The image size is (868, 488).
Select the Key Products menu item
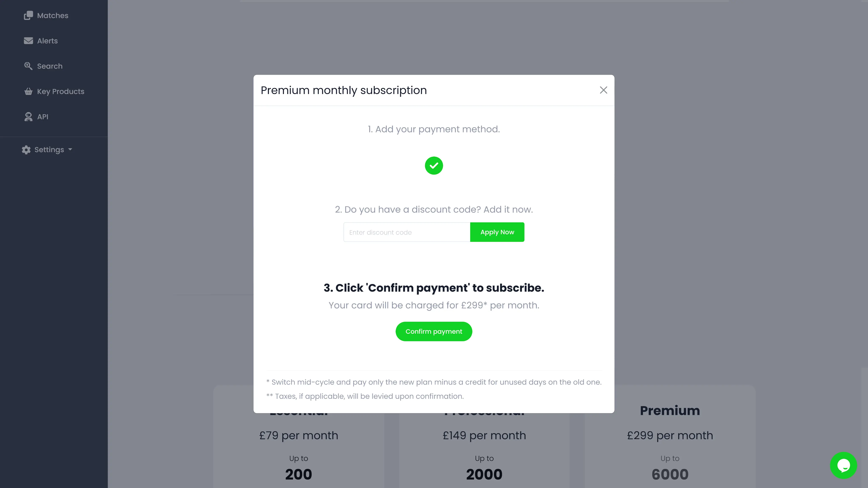(x=61, y=91)
